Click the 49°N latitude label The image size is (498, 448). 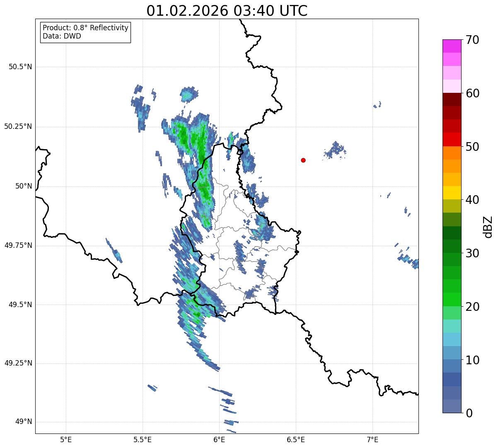pos(24,421)
